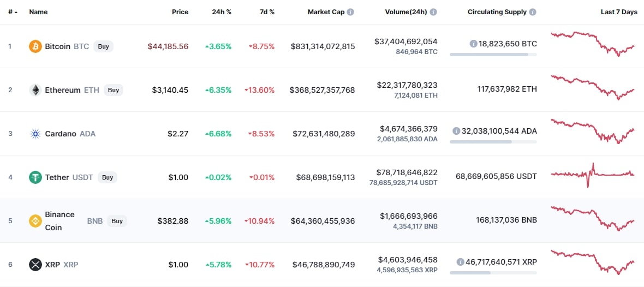Open the Tether name link
Screen dimensions: 644x287
(57, 177)
